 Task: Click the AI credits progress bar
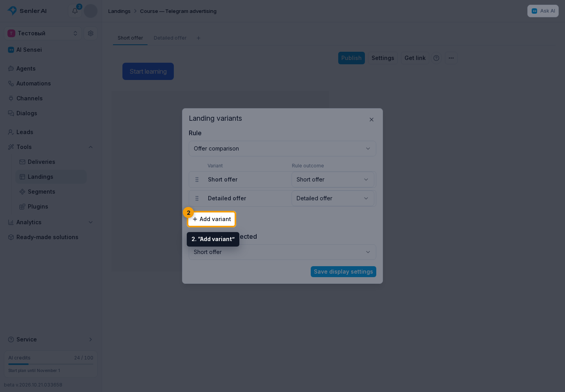(51, 364)
